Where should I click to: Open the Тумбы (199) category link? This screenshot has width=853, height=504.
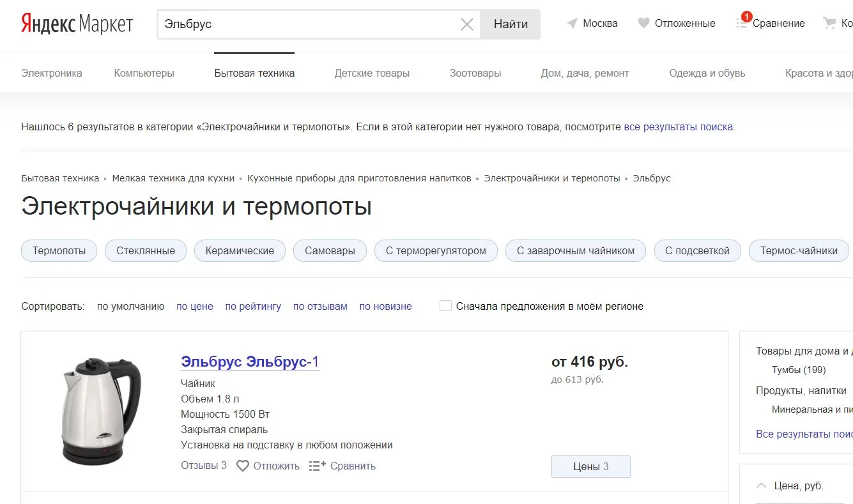pyautogui.click(x=799, y=370)
